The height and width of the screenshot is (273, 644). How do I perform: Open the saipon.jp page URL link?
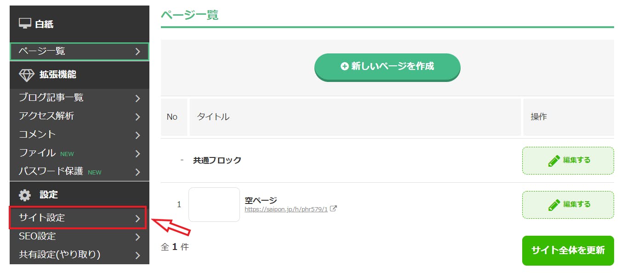click(x=286, y=209)
